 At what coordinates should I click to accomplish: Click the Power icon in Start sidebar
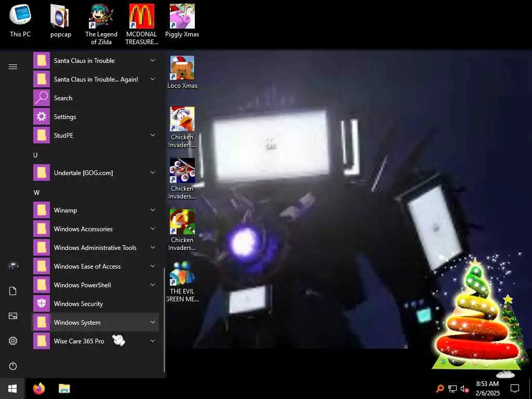click(13, 366)
